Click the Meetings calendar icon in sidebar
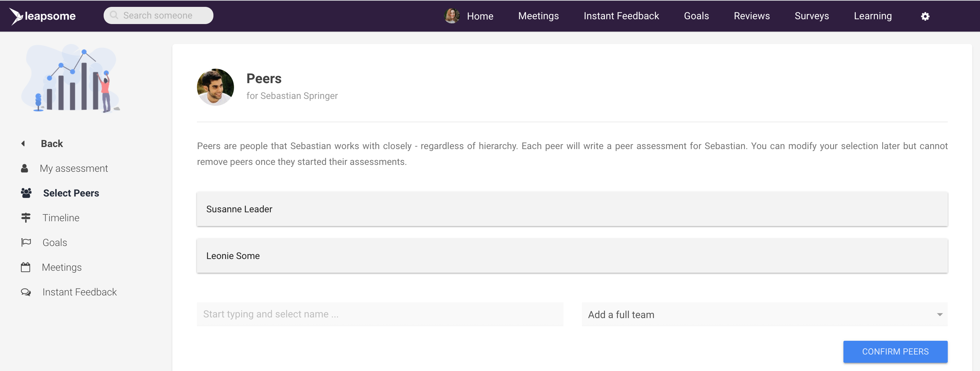980x371 pixels. pyautogui.click(x=25, y=267)
